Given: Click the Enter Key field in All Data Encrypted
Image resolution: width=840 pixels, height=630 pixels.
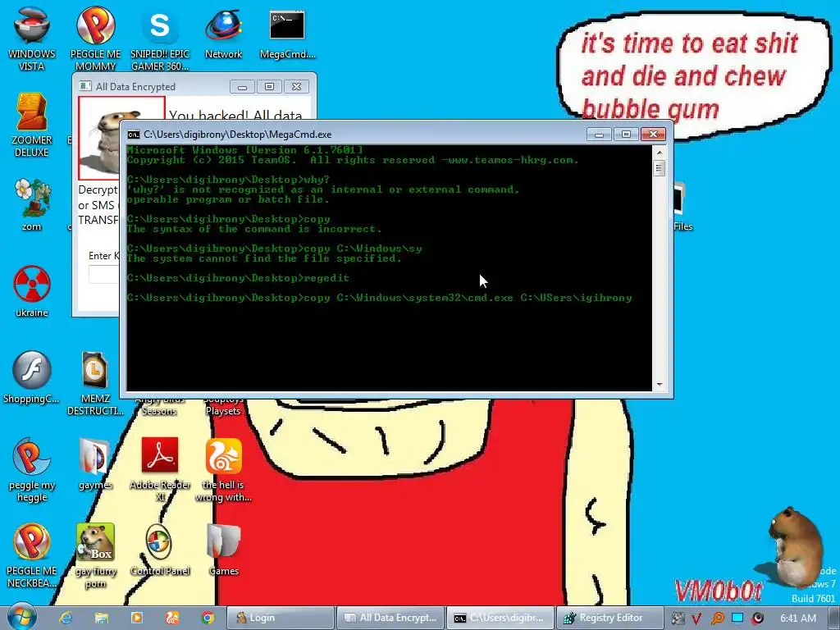Looking at the screenshot, I should 104,274.
